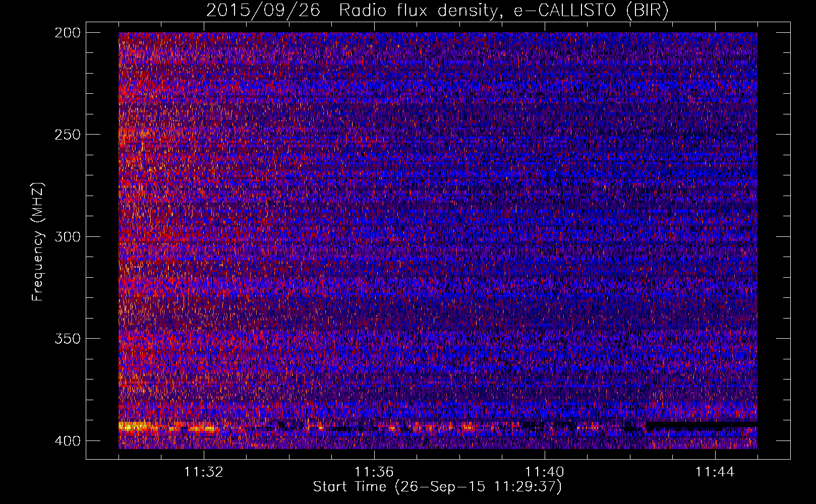Click the '250' frequency tick label
This screenshot has width=816, height=504.
pos(67,135)
